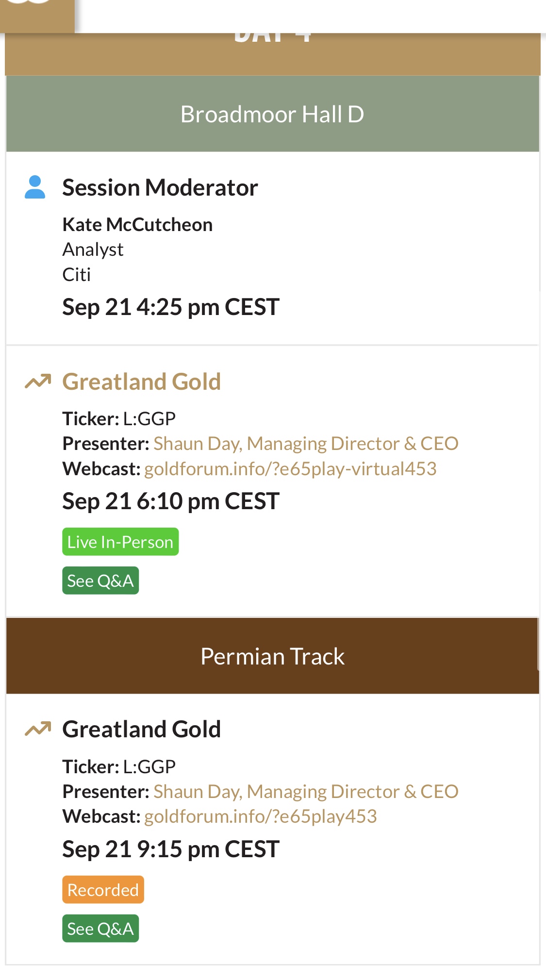
Task: Click the black Greatland Gold title in Permian Track
Action: (142, 729)
